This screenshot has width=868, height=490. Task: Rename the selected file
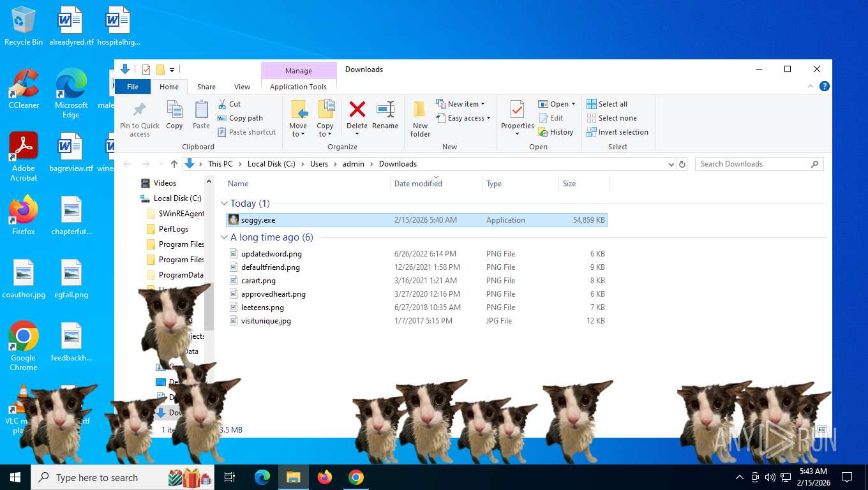coord(385,115)
